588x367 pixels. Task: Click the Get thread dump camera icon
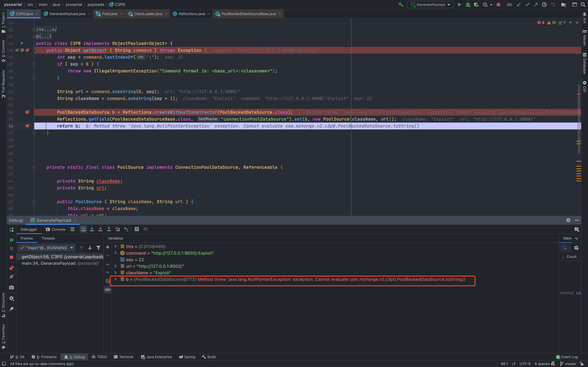11,287
